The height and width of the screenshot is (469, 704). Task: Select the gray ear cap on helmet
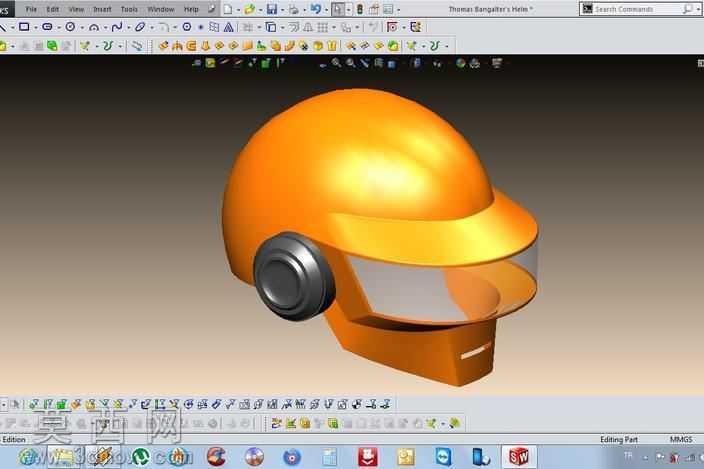[293, 276]
